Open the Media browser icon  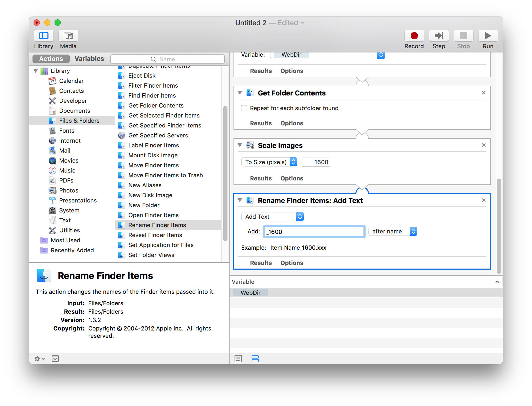pyautogui.click(x=68, y=36)
